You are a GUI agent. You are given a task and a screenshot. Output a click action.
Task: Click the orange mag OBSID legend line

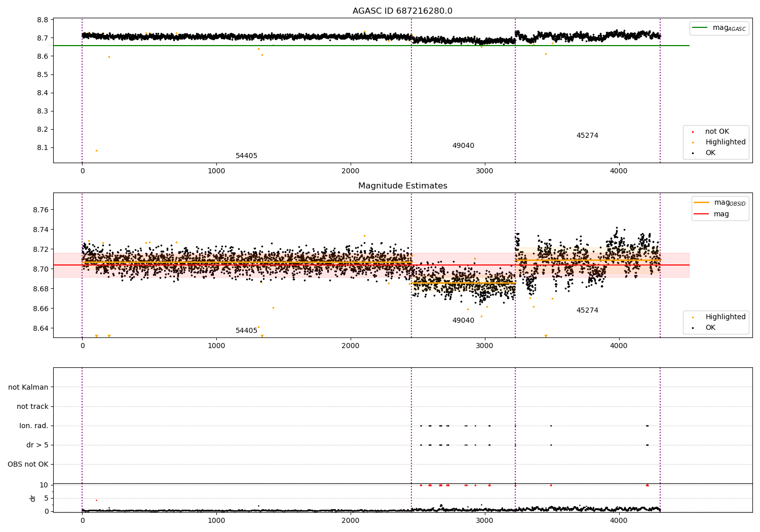pyautogui.click(x=702, y=203)
